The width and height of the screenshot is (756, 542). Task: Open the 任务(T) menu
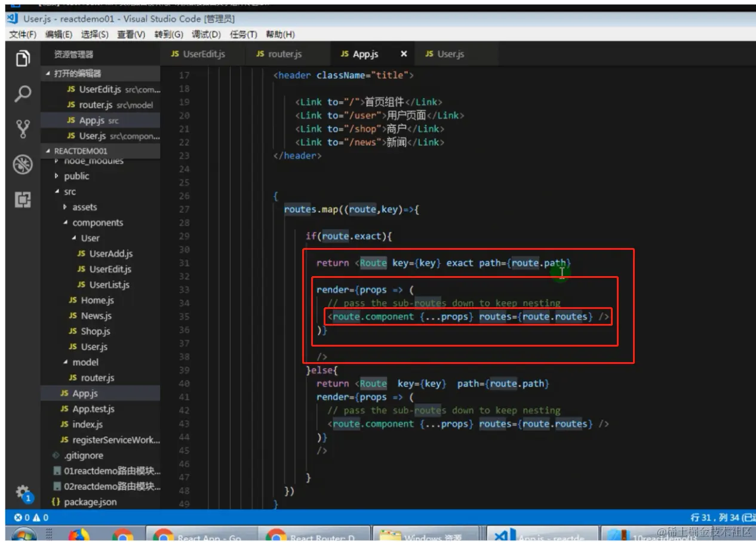point(243,35)
